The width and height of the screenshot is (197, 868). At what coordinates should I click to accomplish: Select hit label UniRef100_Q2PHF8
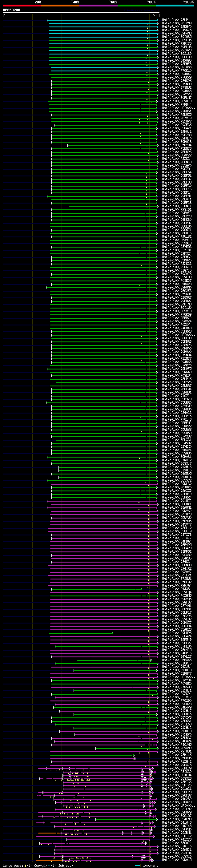coord(177,64)
